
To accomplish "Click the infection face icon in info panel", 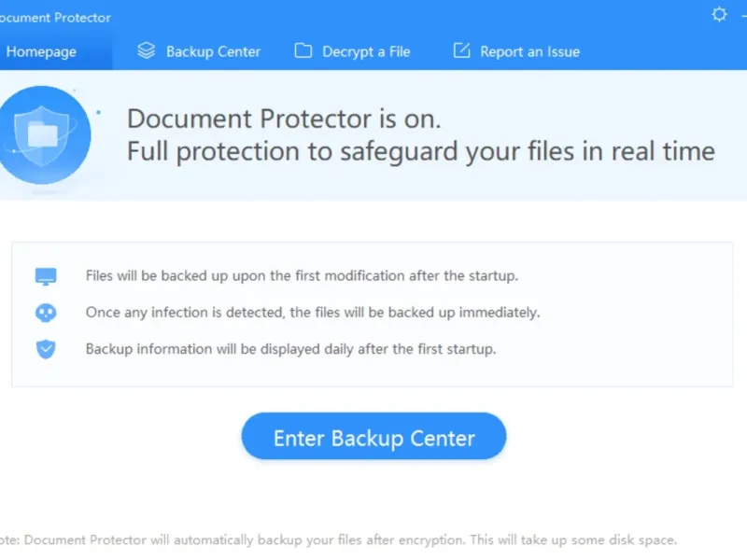I will click(46, 313).
